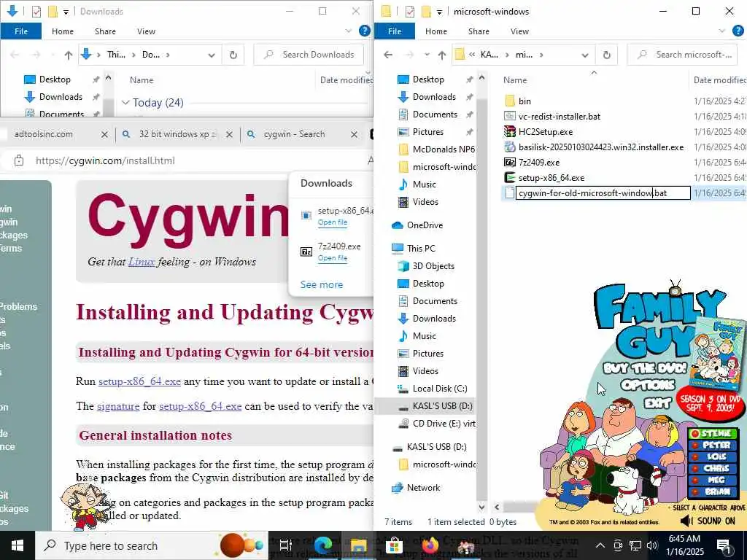Click left arrow of horizontal file list scrollbar
Viewport: 747px width, 560px height.
pos(497,507)
